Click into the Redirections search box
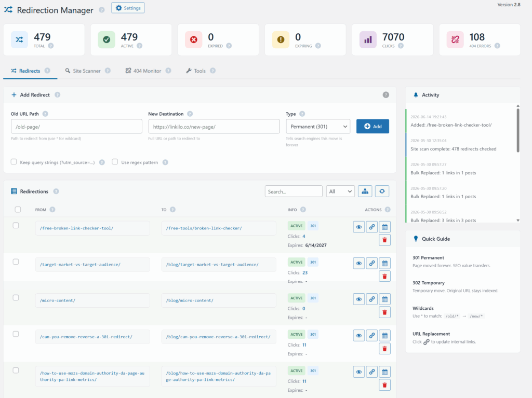532x398 pixels. click(294, 191)
